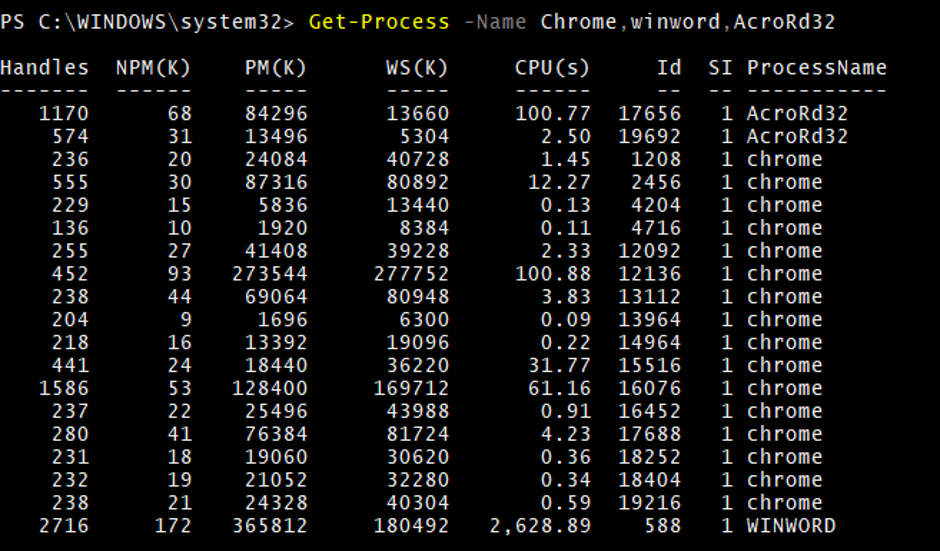
Task: Click the chrome process Id 16452
Action: point(650,411)
